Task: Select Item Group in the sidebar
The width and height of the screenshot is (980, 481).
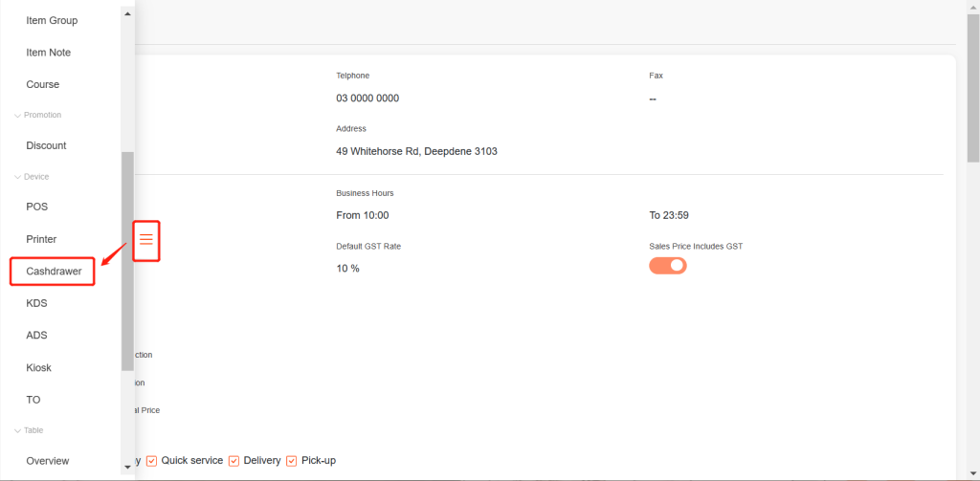Action: tap(52, 20)
